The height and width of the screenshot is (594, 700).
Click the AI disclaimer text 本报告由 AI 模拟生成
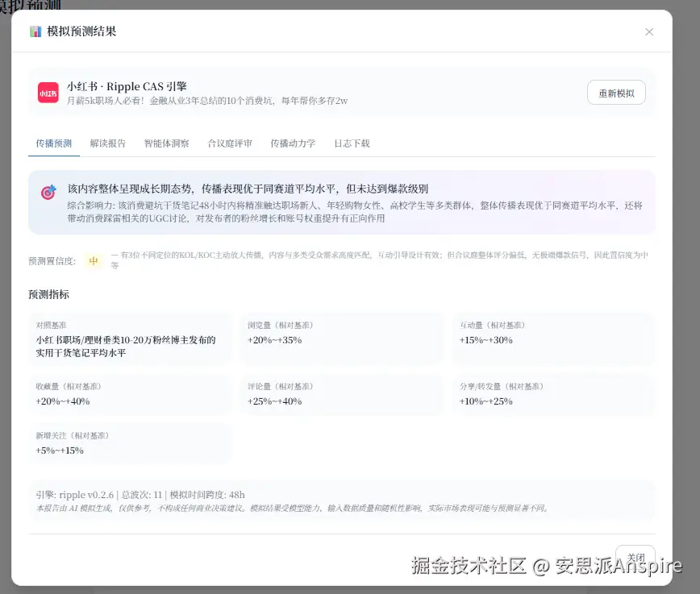pos(292,508)
